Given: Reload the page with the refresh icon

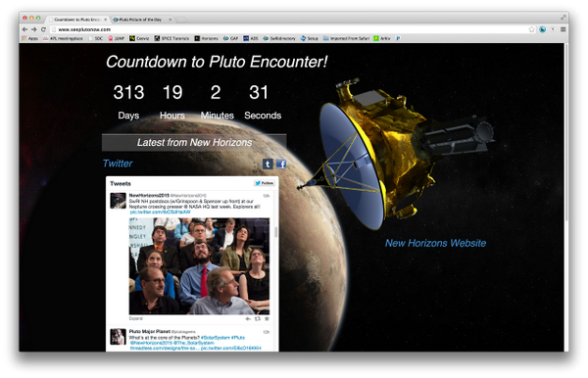Looking at the screenshot, I should coord(43,29).
